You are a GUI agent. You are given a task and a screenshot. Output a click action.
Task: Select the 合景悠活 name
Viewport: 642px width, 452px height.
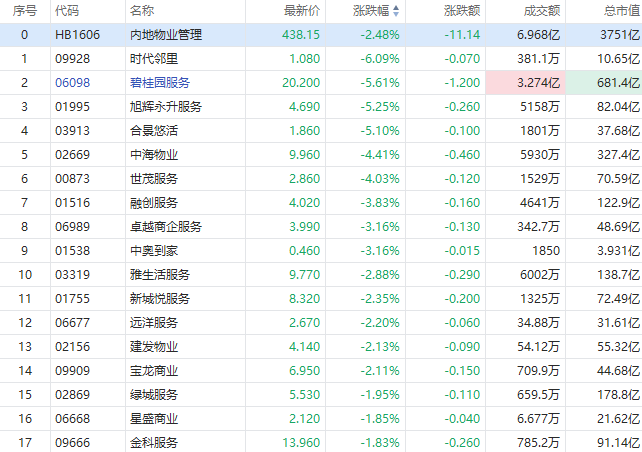(154, 131)
